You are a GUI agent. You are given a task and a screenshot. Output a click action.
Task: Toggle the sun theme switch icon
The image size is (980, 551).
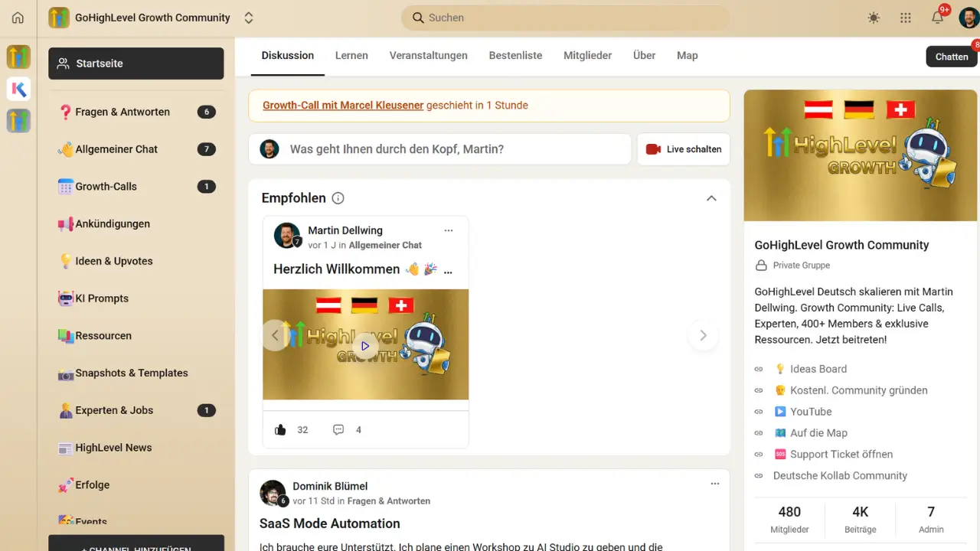874,18
